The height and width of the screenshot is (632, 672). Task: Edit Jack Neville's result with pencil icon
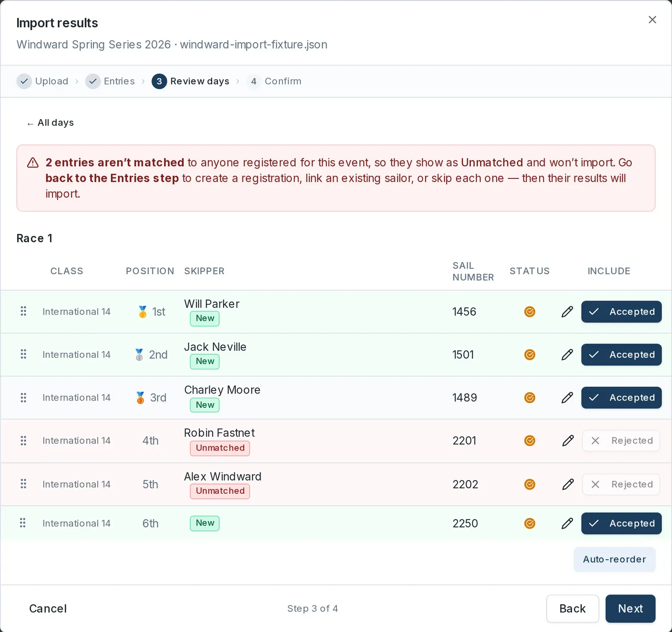coord(567,355)
